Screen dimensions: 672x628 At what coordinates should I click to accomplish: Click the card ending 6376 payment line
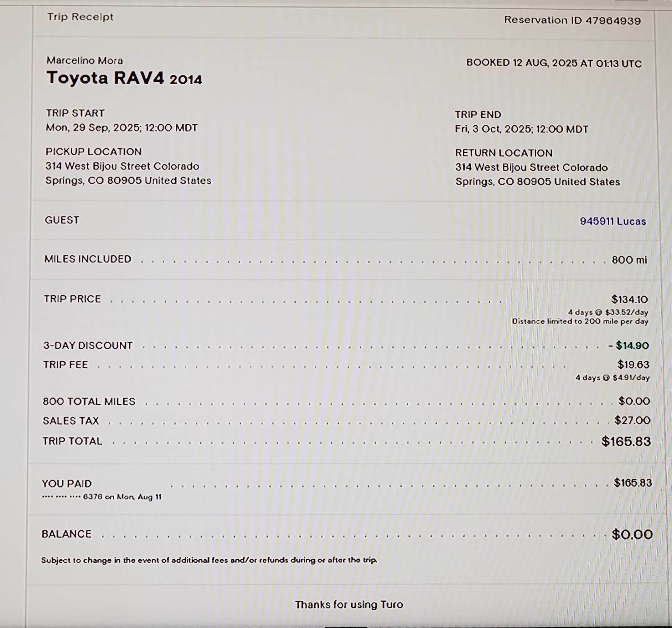coord(101,497)
